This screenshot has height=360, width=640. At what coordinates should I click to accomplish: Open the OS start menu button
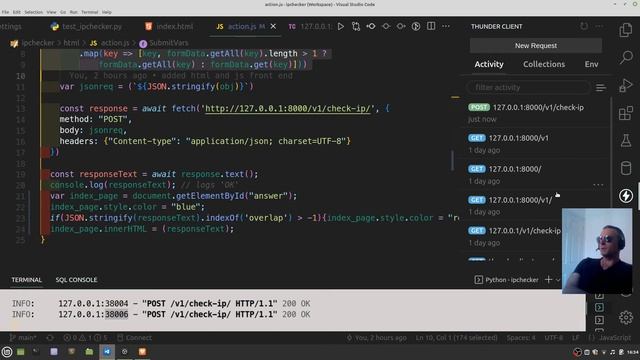pyautogui.click(x=7, y=351)
